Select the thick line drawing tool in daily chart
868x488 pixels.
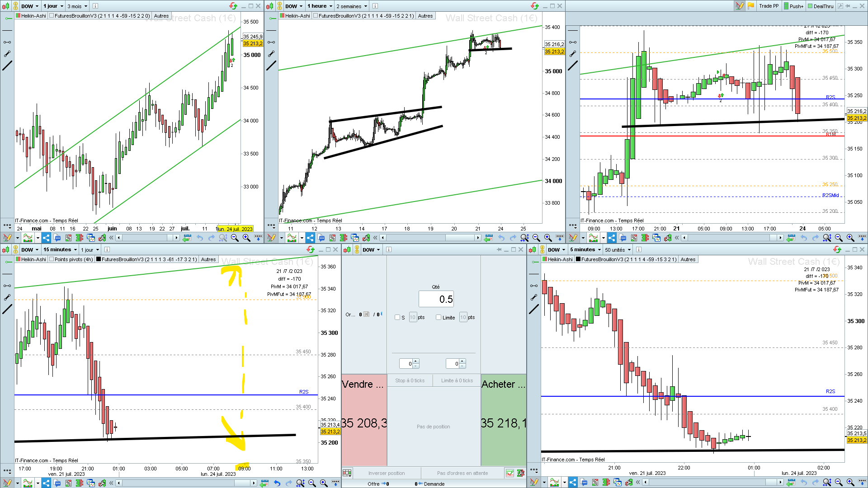pos(7,66)
